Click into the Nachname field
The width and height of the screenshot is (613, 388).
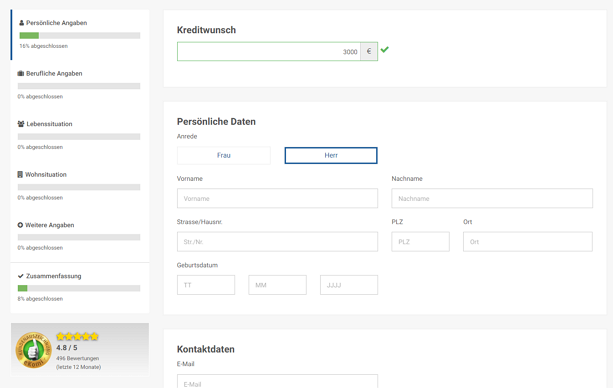(492, 198)
